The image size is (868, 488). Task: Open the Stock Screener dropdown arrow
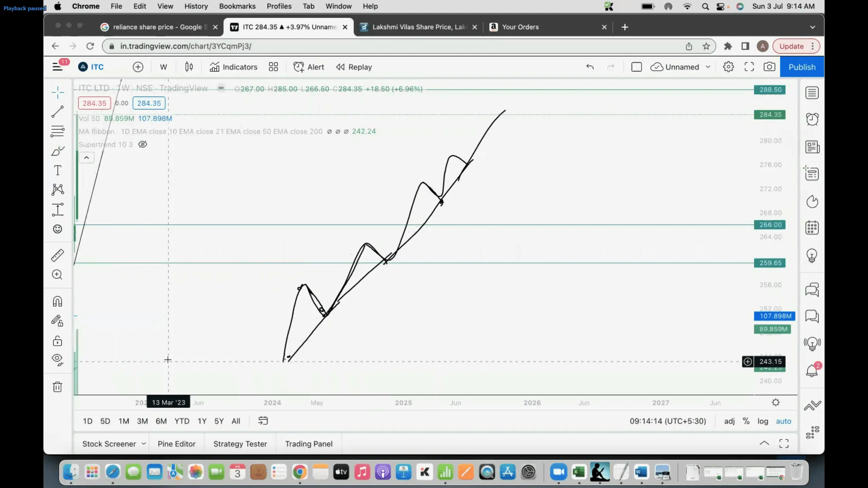click(x=144, y=444)
